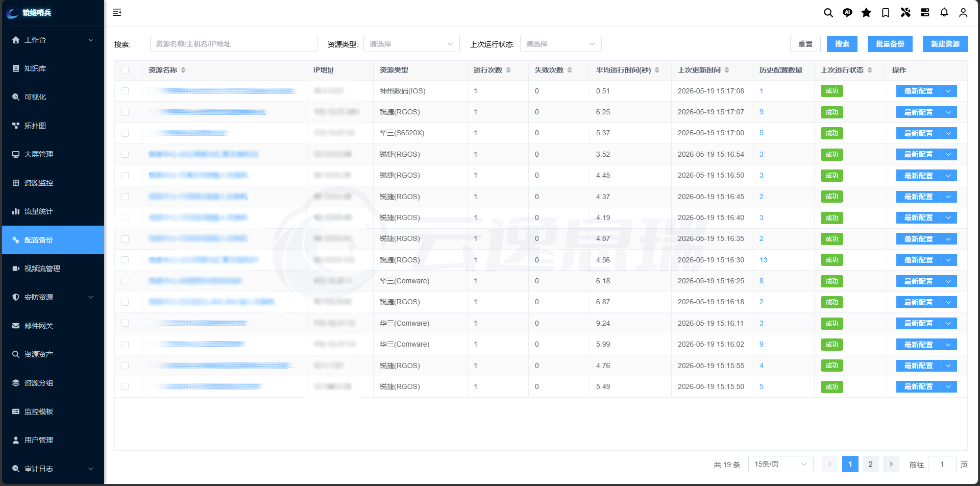The height and width of the screenshot is (486, 980).
Task: Click the next page arrow
Action: [x=891, y=464]
